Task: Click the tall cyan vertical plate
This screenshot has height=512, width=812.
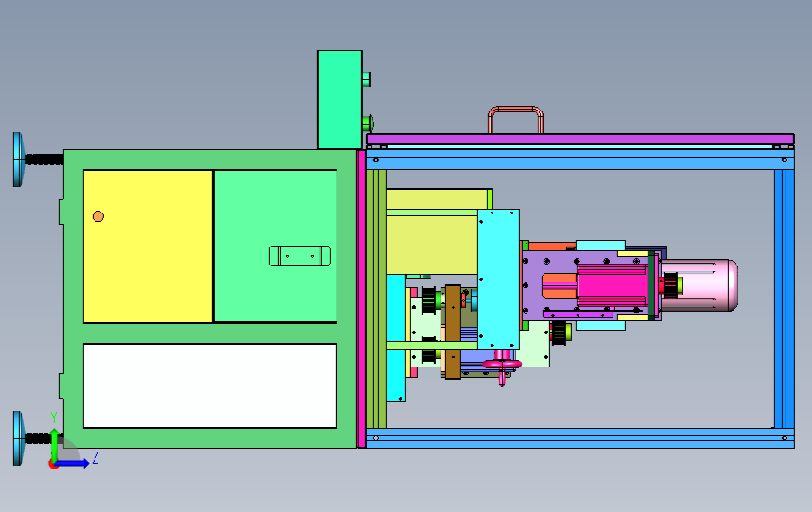Action: 498,279
